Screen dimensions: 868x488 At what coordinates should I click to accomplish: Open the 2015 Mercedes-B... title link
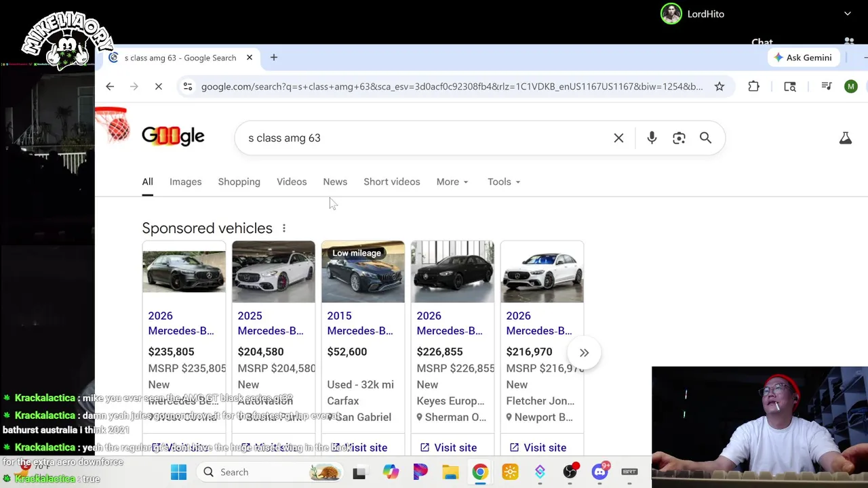point(360,323)
